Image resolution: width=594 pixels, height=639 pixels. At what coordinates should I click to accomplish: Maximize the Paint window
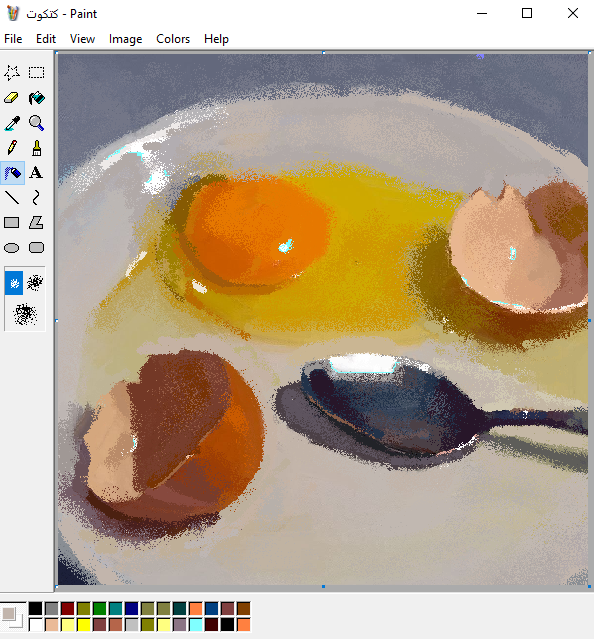click(527, 13)
